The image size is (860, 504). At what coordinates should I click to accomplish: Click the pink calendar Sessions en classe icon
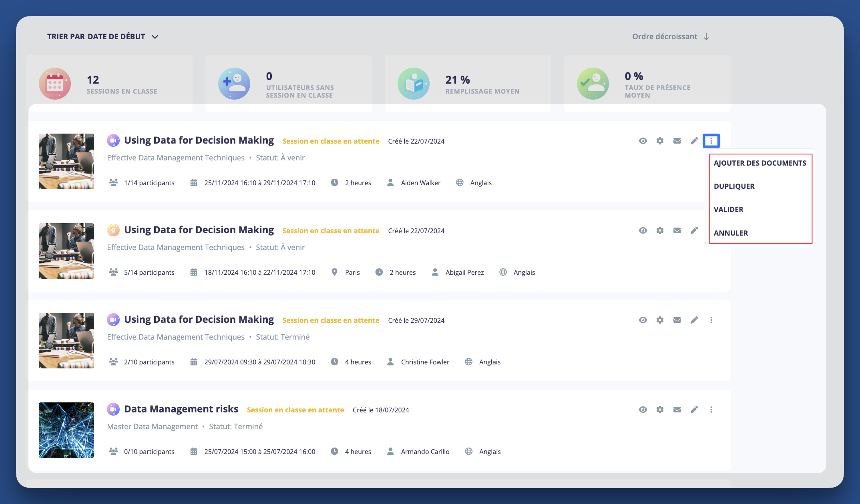pos(55,84)
